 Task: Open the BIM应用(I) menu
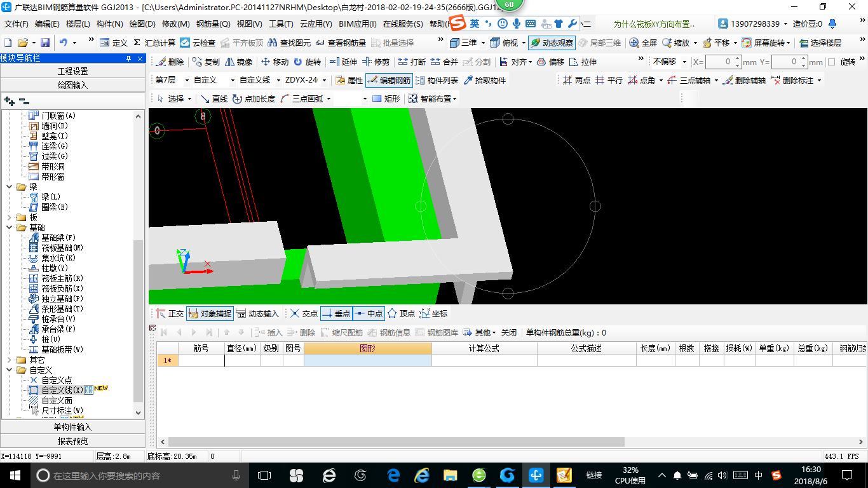point(357,24)
